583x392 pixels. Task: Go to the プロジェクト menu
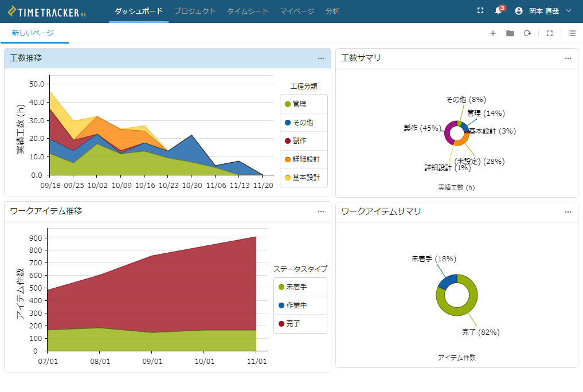[x=195, y=11]
